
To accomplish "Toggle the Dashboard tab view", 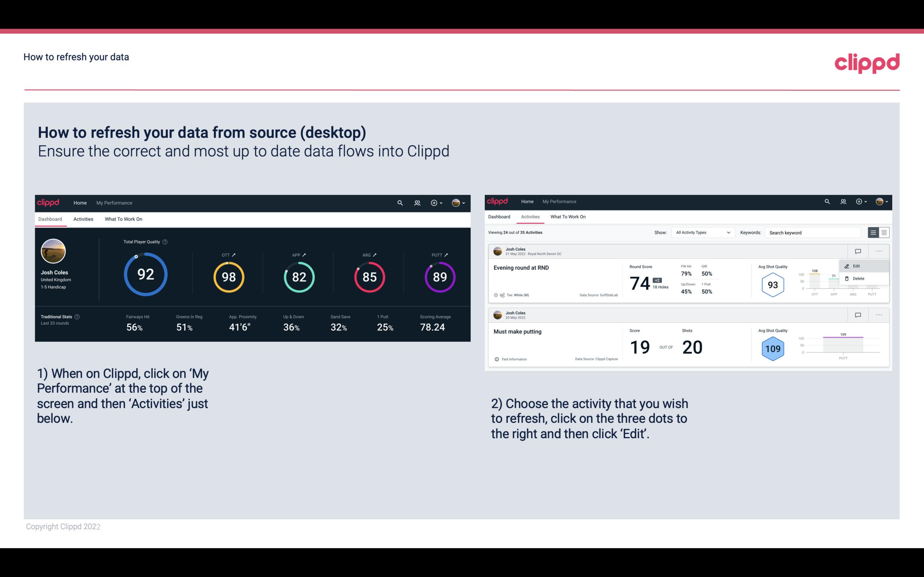I will click(x=50, y=218).
